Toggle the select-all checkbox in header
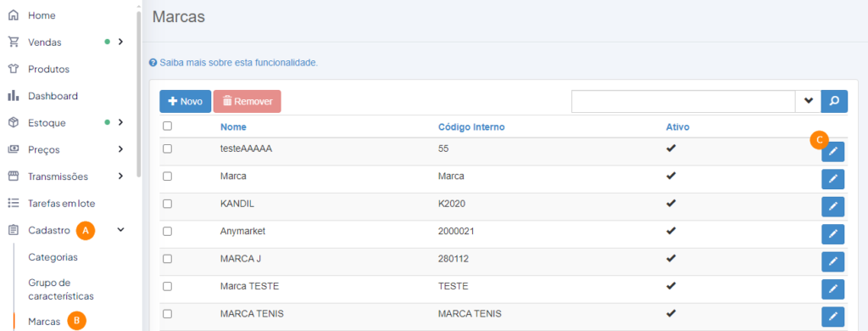Screen dimensions: 868x331 coord(167,126)
